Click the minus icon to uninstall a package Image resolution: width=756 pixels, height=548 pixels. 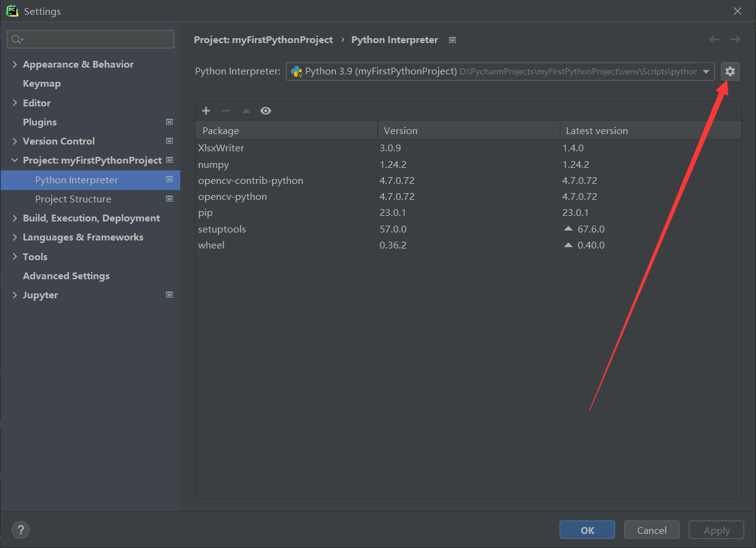click(225, 111)
